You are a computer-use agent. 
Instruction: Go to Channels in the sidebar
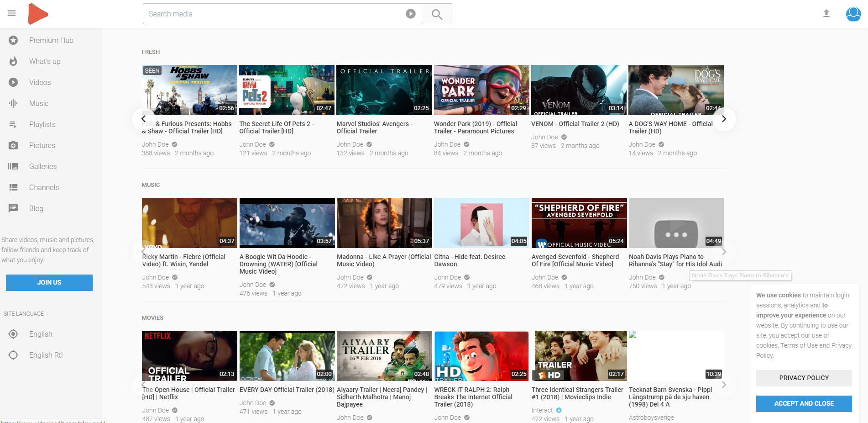click(44, 187)
